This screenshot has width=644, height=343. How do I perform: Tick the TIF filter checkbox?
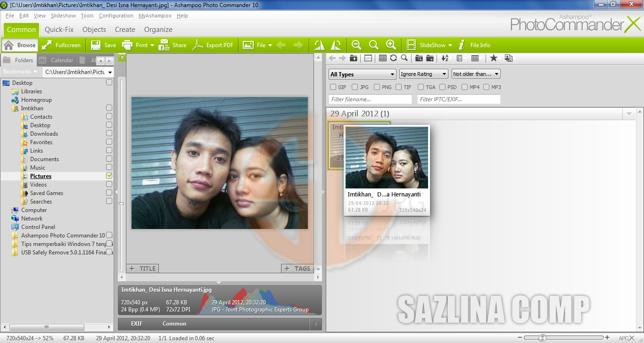click(x=399, y=87)
